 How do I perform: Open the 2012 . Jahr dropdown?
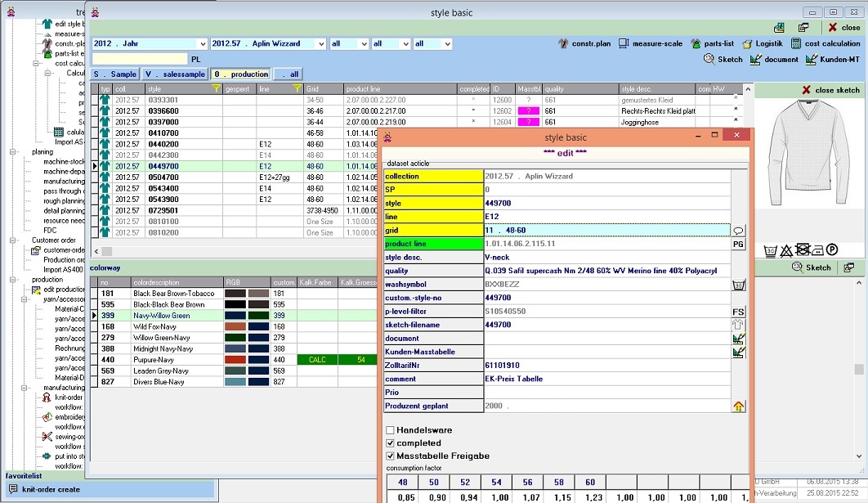pos(203,44)
